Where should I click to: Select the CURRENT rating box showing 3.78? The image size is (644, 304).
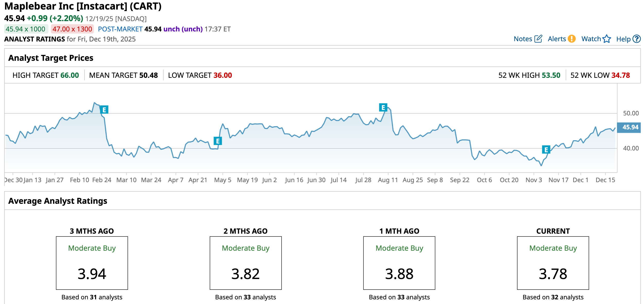tap(553, 263)
